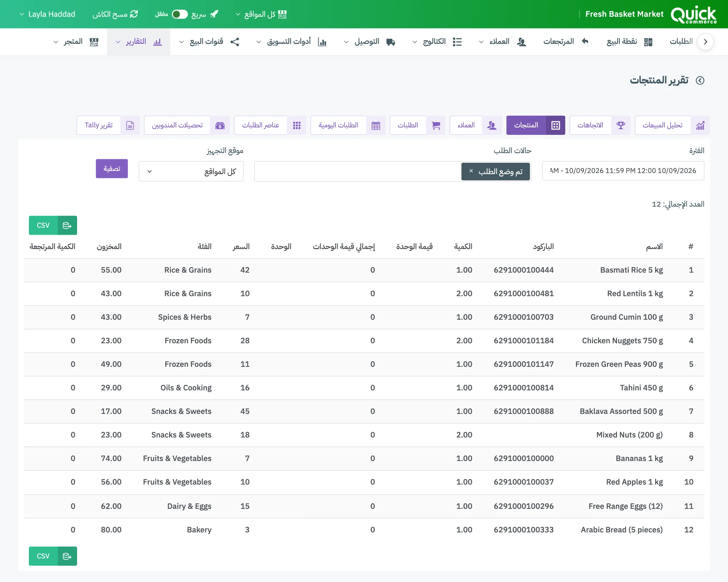728x582 pixels.
Task: Click the refresh icon for مسح الكاش
Action: coord(134,14)
